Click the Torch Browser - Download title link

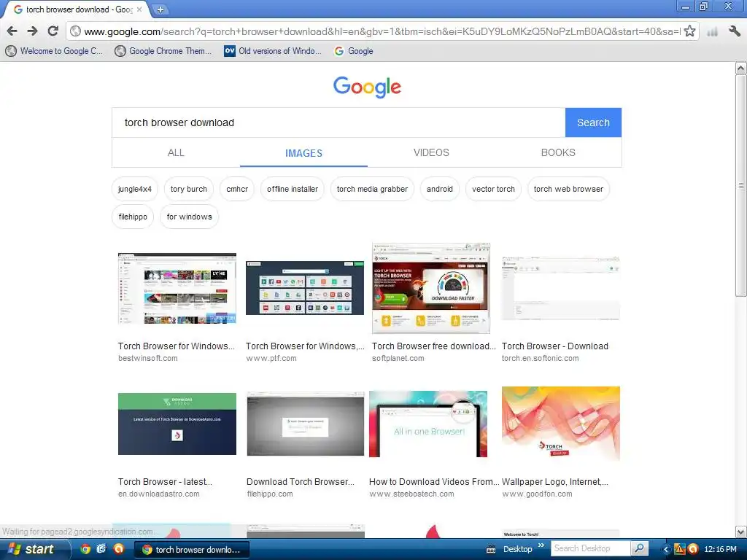pos(555,346)
